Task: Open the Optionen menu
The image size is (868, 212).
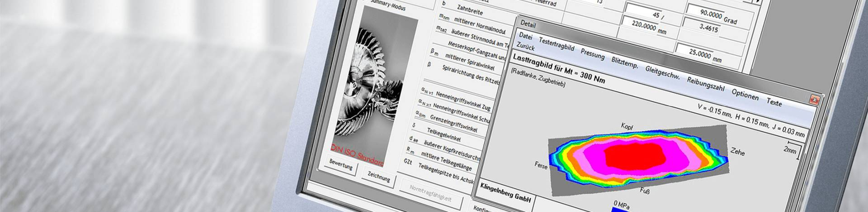Action: click(745, 94)
